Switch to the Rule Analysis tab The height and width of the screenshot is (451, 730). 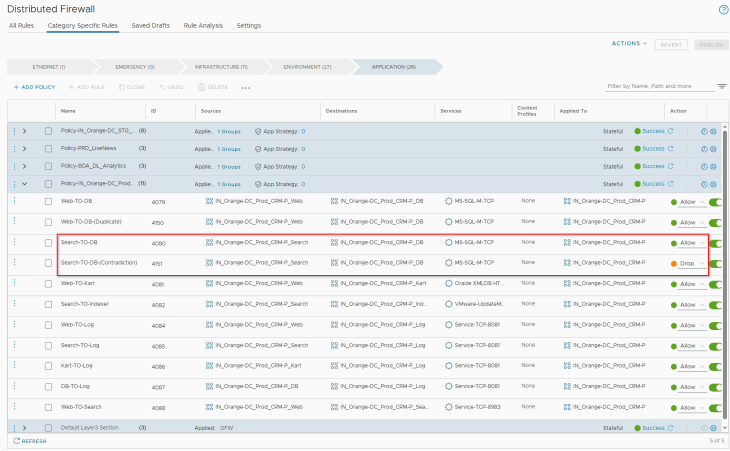pyautogui.click(x=204, y=25)
